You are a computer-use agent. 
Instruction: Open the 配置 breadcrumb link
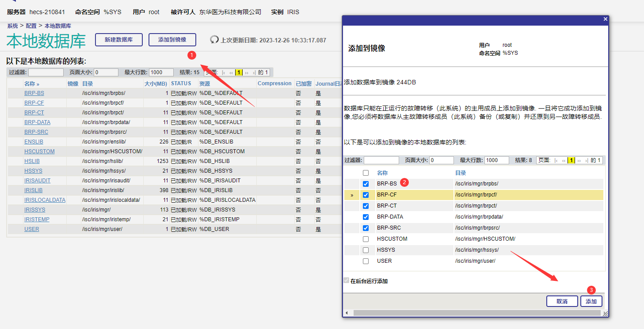[31, 26]
